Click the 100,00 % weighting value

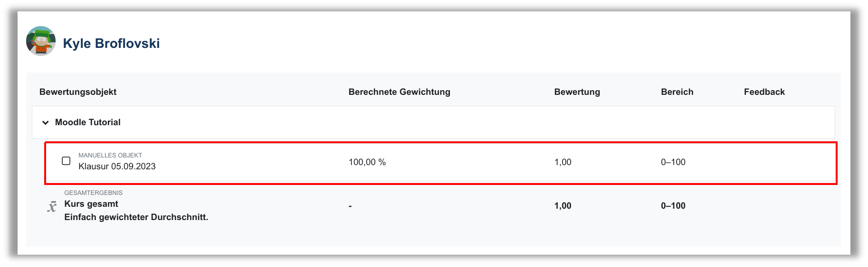pyautogui.click(x=367, y=162)
